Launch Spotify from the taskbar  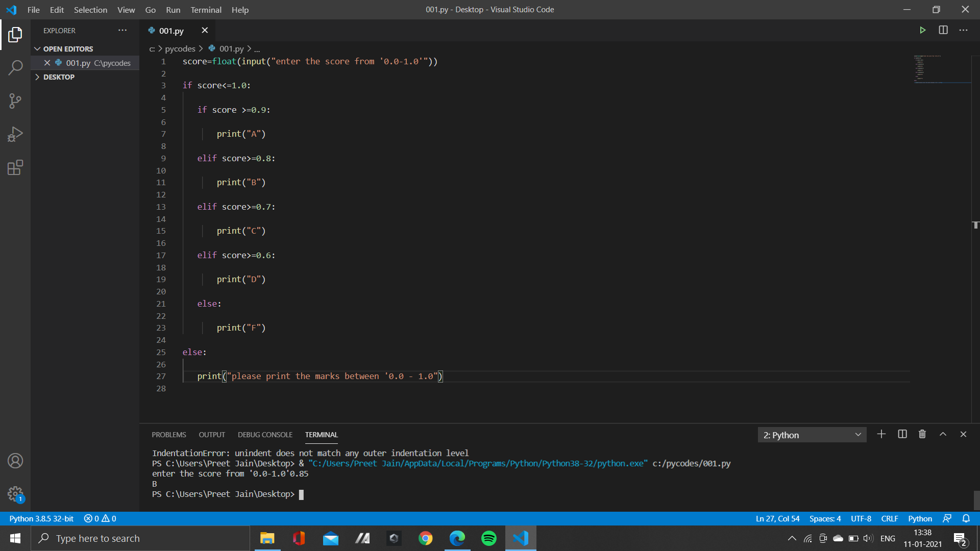pos(489,538)
